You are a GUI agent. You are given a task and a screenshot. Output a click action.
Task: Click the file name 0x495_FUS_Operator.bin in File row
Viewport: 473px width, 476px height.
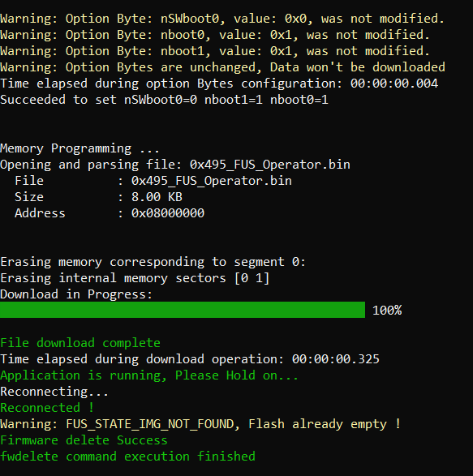coord(212,181)
